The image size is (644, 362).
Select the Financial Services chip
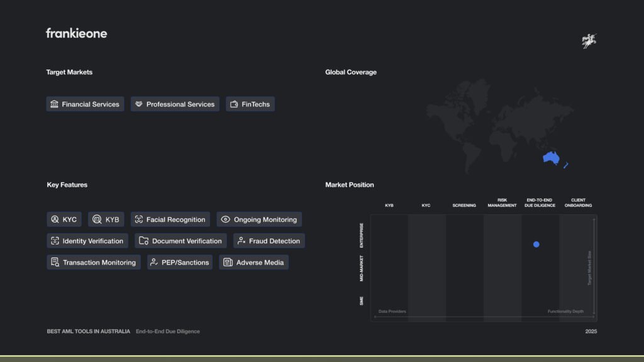[x=85, y=104]
